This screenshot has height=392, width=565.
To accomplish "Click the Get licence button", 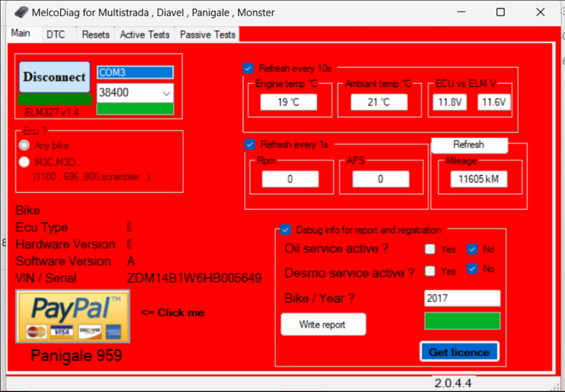I will 459,351.
